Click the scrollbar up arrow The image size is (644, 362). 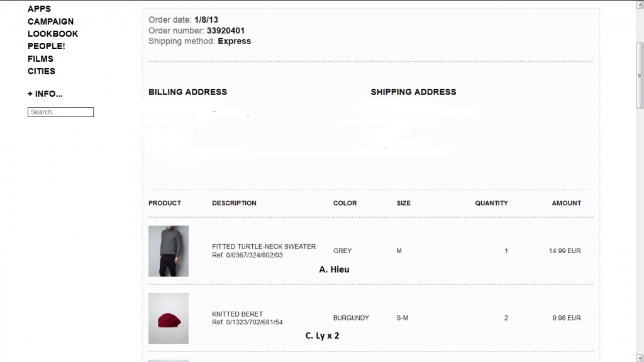click(x=640, y=4)
